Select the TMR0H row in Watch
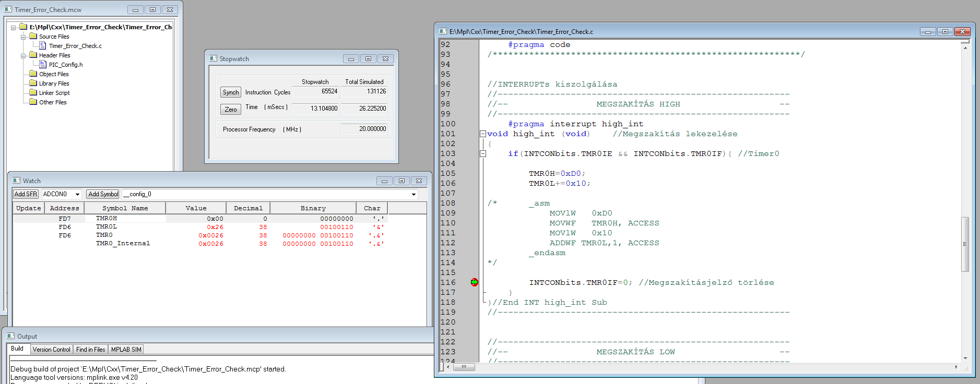 [x=200, y=219]
